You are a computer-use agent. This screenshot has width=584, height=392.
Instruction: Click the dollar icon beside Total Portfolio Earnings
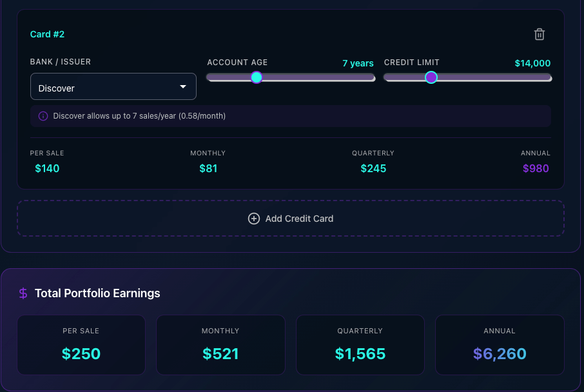(x=23, y=293)
